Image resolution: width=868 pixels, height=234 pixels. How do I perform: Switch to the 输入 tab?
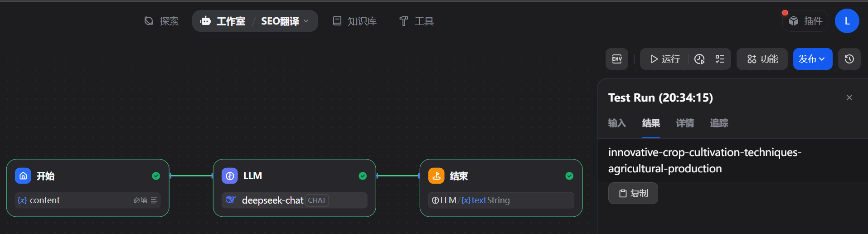click(617, 123)
